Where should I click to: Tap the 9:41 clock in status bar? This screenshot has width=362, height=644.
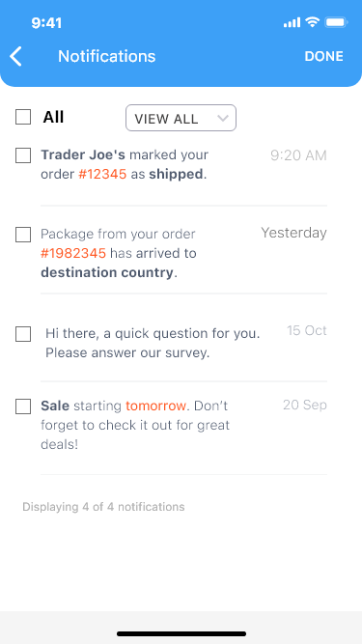pos(46,23)
